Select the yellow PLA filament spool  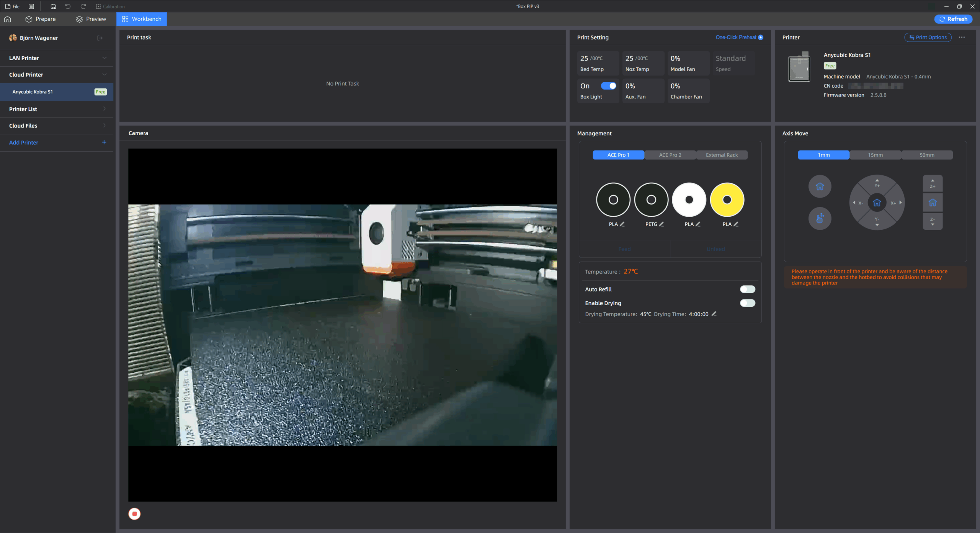click(x=727, y=199)
